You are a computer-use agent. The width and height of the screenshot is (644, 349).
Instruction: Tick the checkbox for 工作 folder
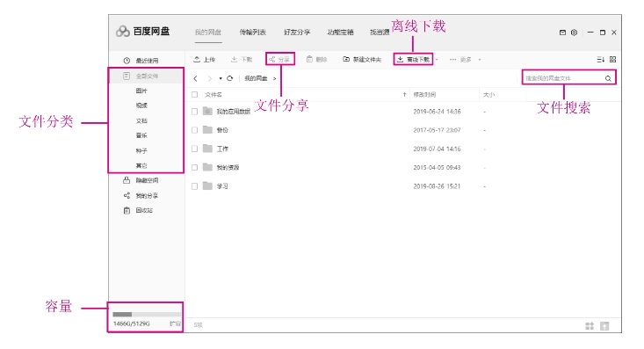click(195, 149)
